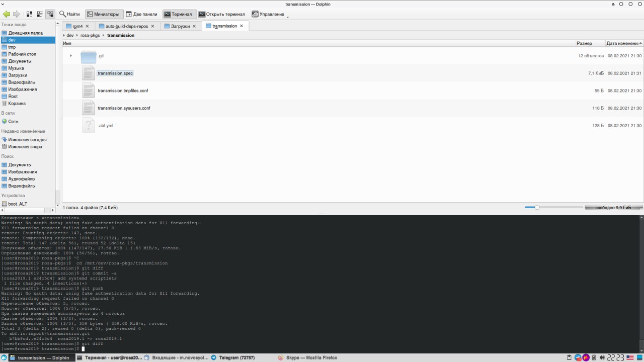The height and width of the screenshot is (362, 644).
Task: Open Загрузки place in sidebar
Action: click(28, 75)
